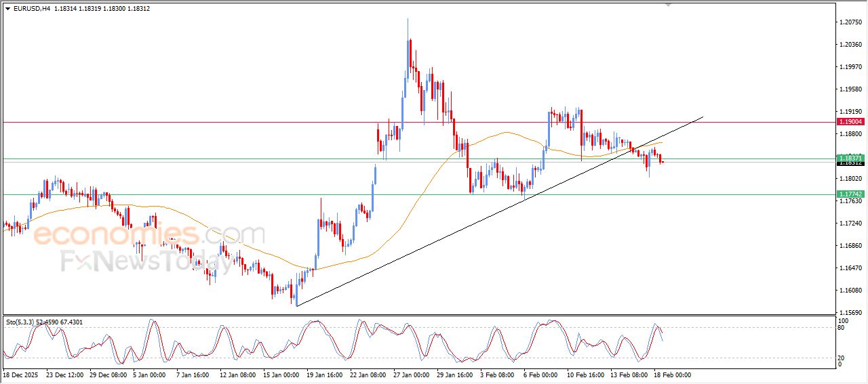868x384 pixels.
Task: Click the gray chart shift marker at top
Action: click(x=669, y=5)
